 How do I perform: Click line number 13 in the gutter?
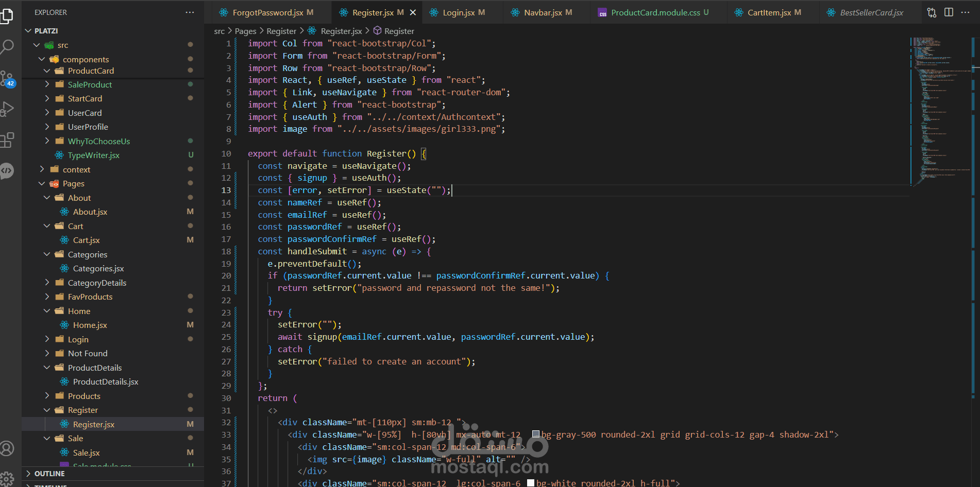click(x=226, y=190)
